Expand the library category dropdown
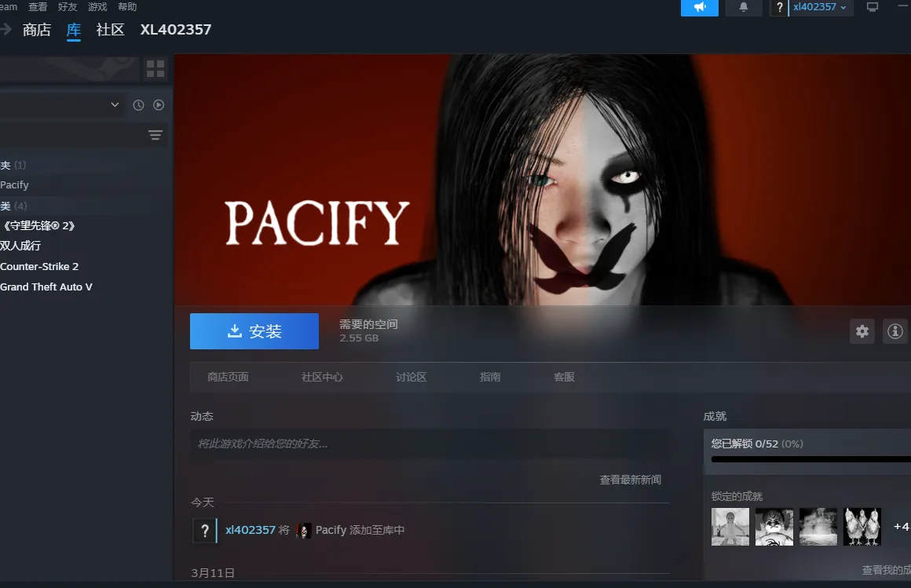 click(x=115, y=105)
